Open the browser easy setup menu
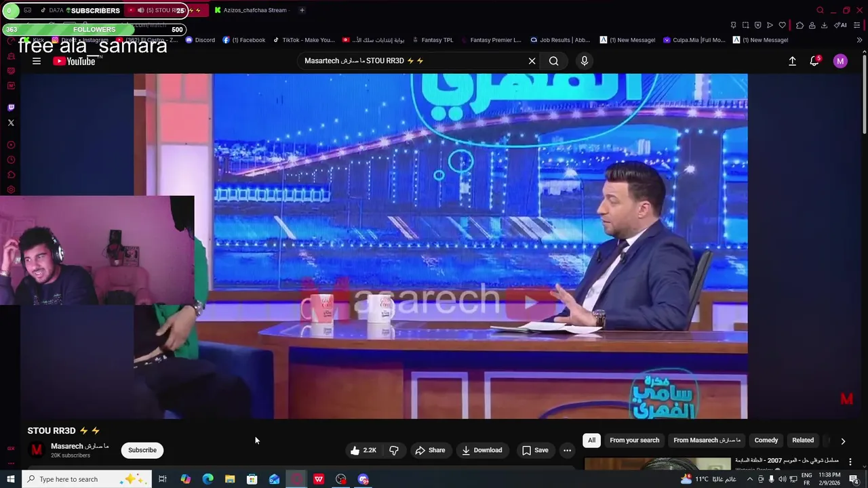The width and height of the screenshot is (868, 488). pos(857,25)
